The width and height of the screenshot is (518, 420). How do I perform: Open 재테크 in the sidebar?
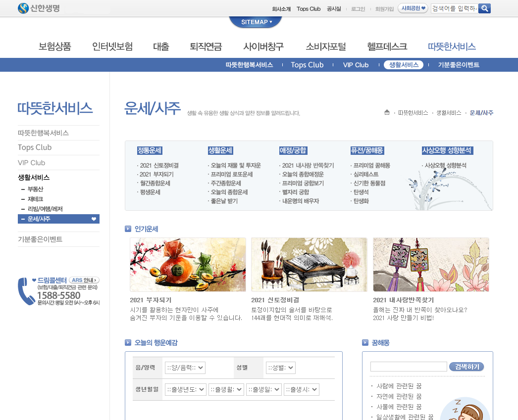click(35, 199)
